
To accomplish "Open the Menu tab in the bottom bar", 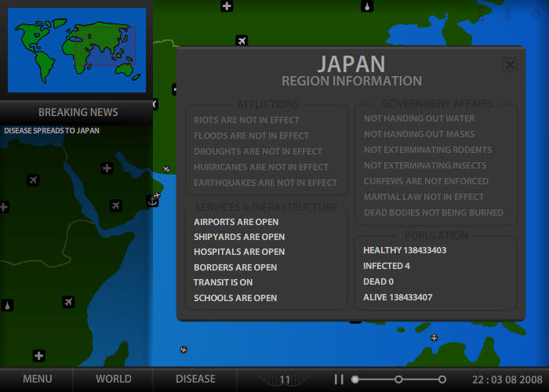I will pos(38,379).
